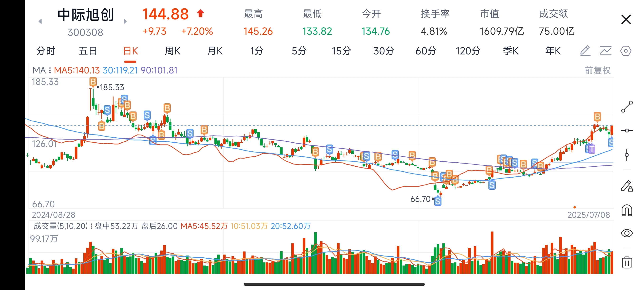
Task: Tap the stock name 中际旭创
Action: pyautogui.click(x=85, y=15)
